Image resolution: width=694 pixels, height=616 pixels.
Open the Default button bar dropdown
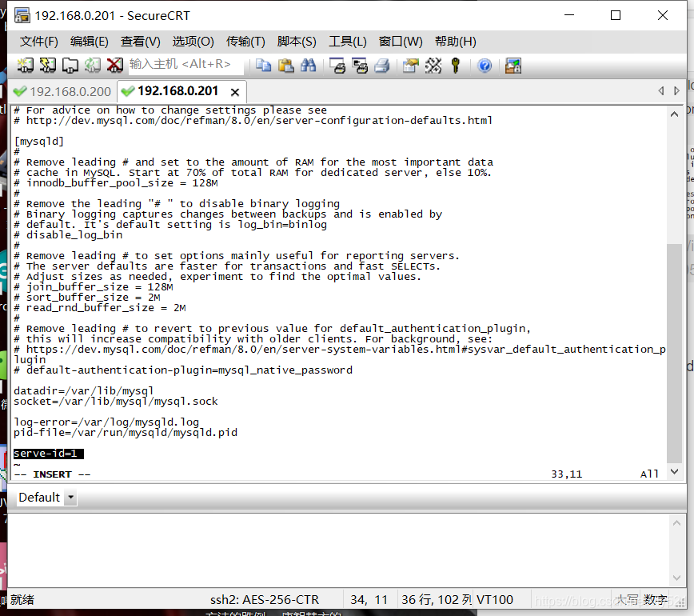click(71, 498)
